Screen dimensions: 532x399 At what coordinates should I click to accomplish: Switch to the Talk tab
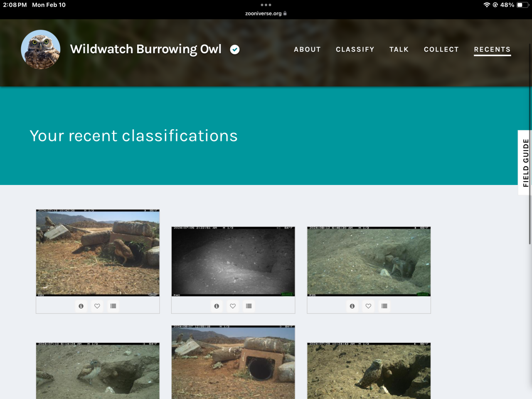(x=399, y=49)
